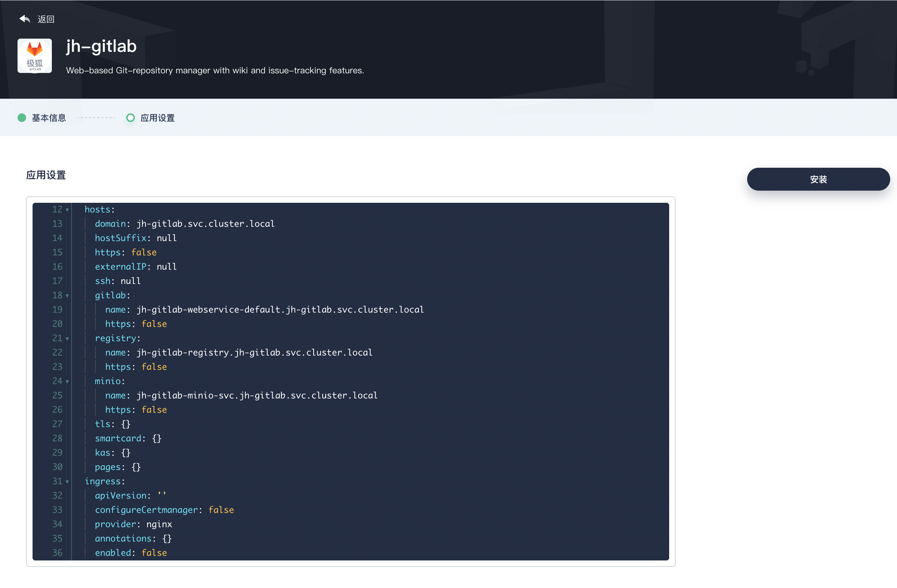The height and width of the screenshot is (588, 897).
Task: Click the back arrow icon
Action: (x=24, y=19)
